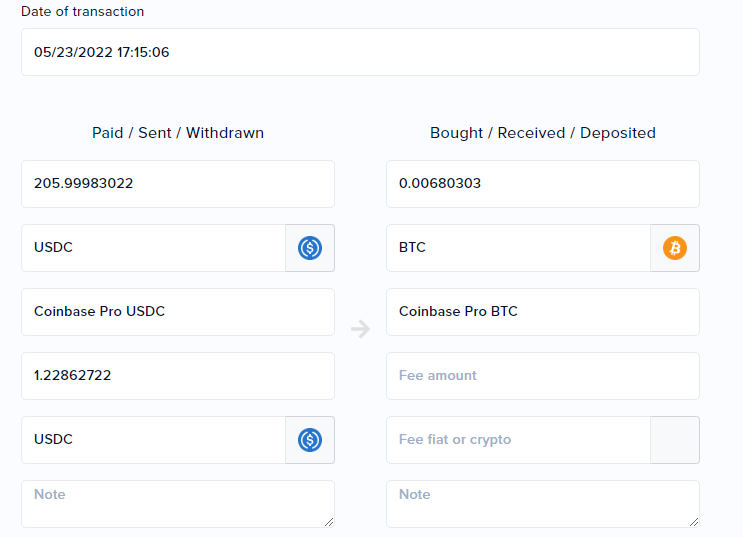Select the Coinbase Pro BTC wallet field

(x=543, y=312)
